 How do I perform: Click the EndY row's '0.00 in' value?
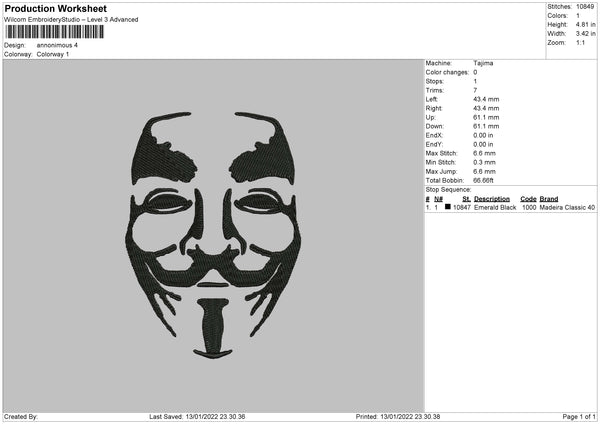tap(483, 145)
